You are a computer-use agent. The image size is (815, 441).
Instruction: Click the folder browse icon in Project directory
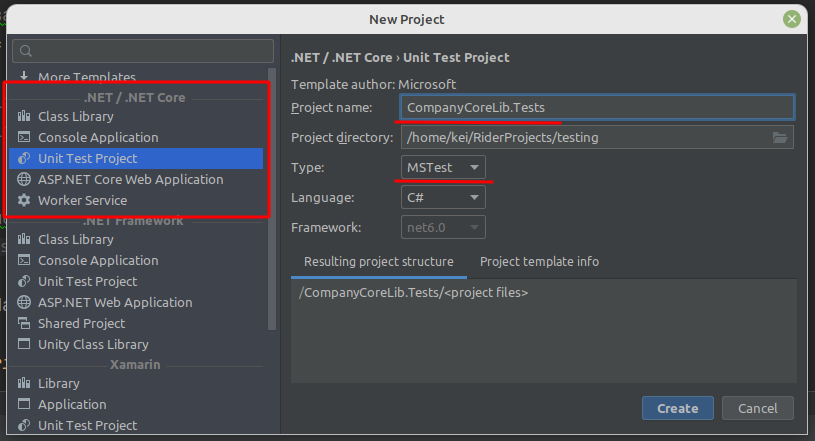[780, 137]
